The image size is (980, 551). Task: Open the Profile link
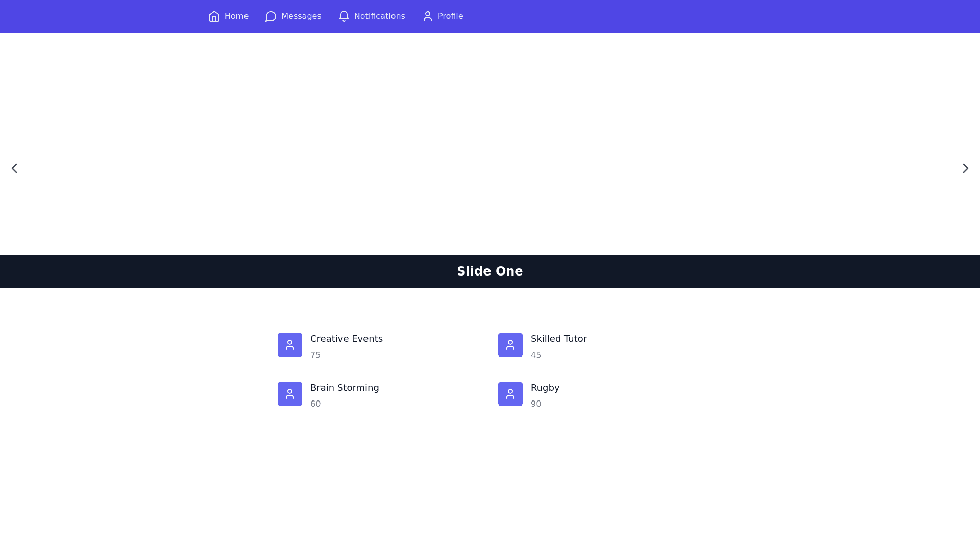pyautogui.click(x=450, y=16)
